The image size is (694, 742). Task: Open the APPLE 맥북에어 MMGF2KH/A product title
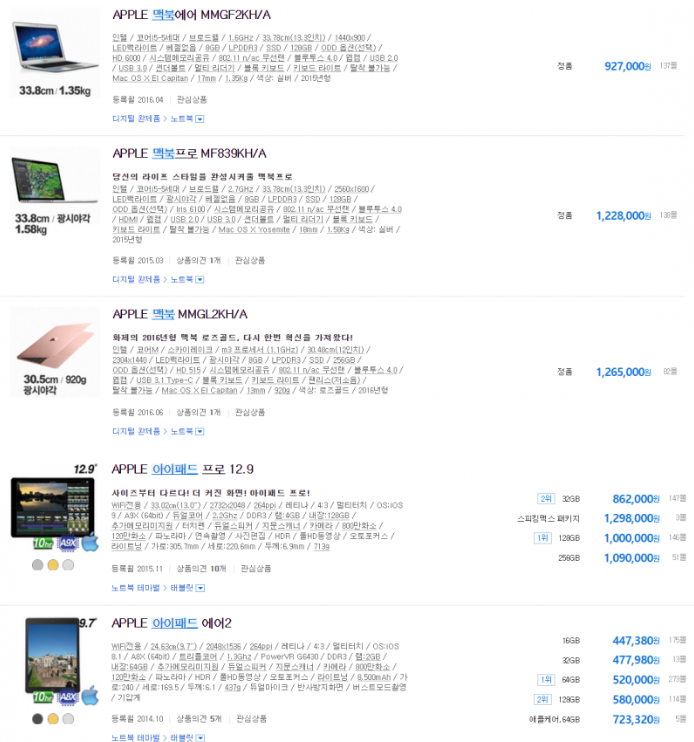pyautogui.click(x=191, y=15)
